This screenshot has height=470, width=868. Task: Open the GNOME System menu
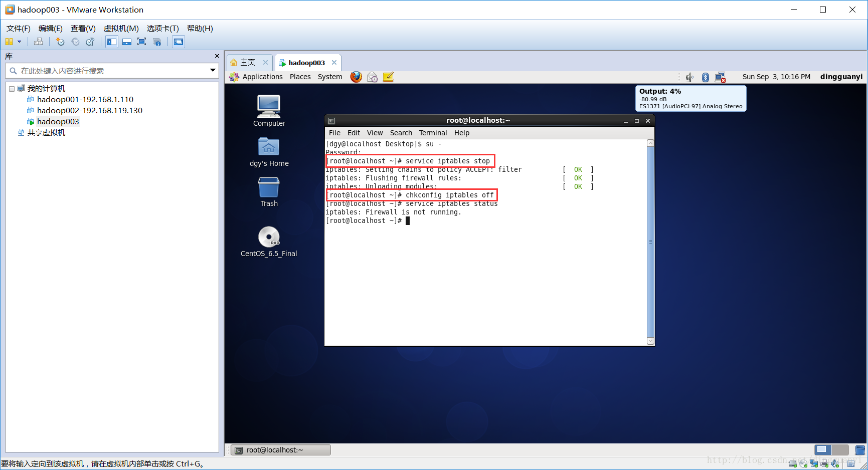tap(330, 77)
